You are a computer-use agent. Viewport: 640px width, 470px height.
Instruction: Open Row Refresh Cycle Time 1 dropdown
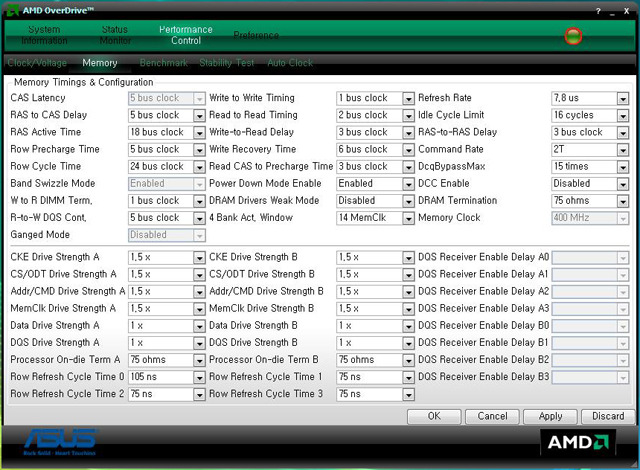[x=408, y=377]
